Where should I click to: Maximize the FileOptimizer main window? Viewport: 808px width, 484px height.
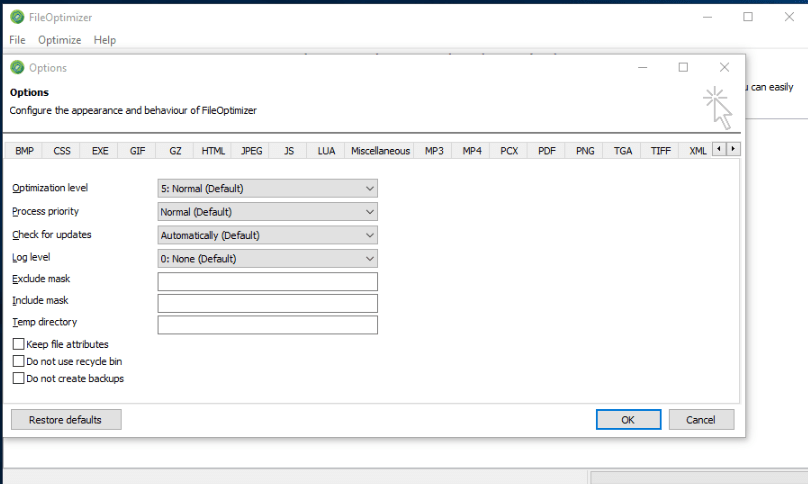[748, 17]
